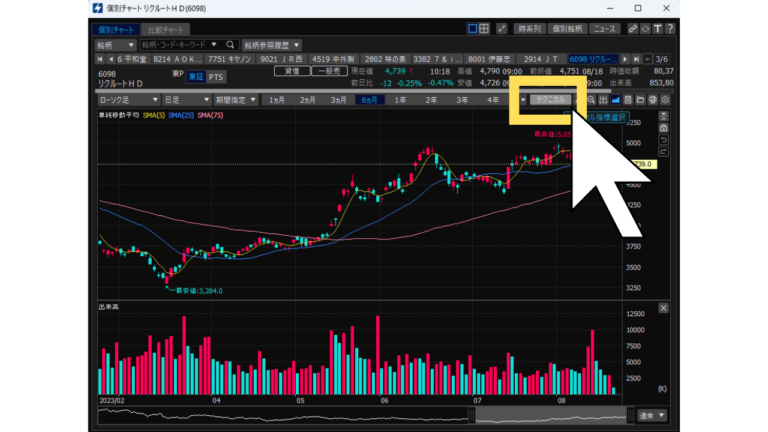This screenshot has width=768, height=432.
Task: Switch to the 比較チャート tab
Action: point(165,29)
